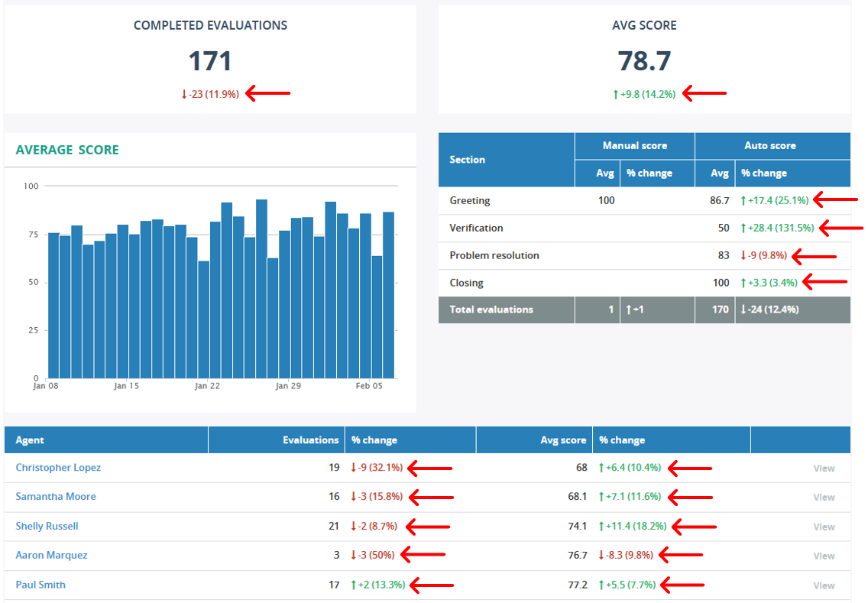Open Samantha Moore's agent page

pyautogui.click(x=56, y=497)
